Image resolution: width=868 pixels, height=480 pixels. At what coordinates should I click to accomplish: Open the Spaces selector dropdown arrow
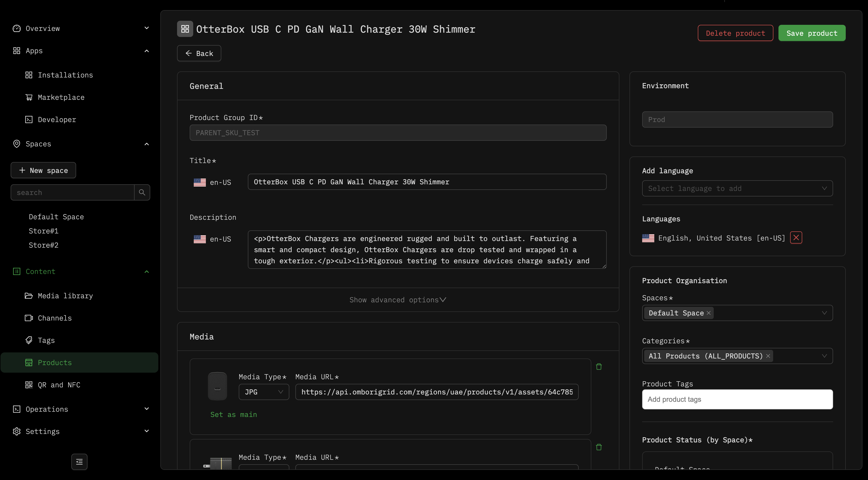[824, 313]
